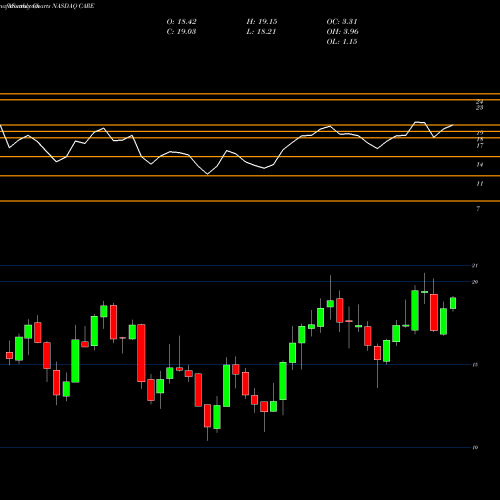
Task: Select the close value C: 19.03
Action: tap(181, 32)
